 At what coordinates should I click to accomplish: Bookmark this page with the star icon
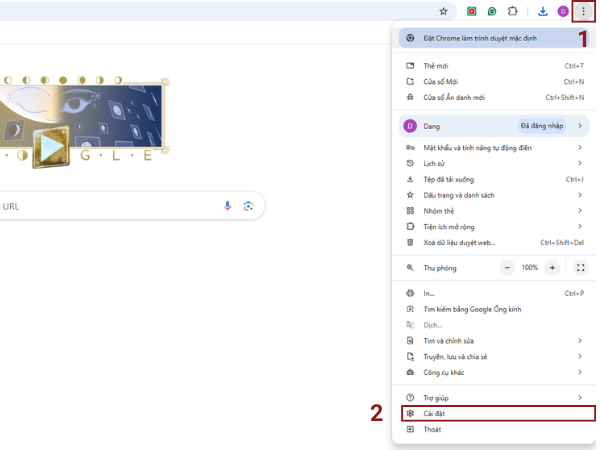tap(443, 11)
